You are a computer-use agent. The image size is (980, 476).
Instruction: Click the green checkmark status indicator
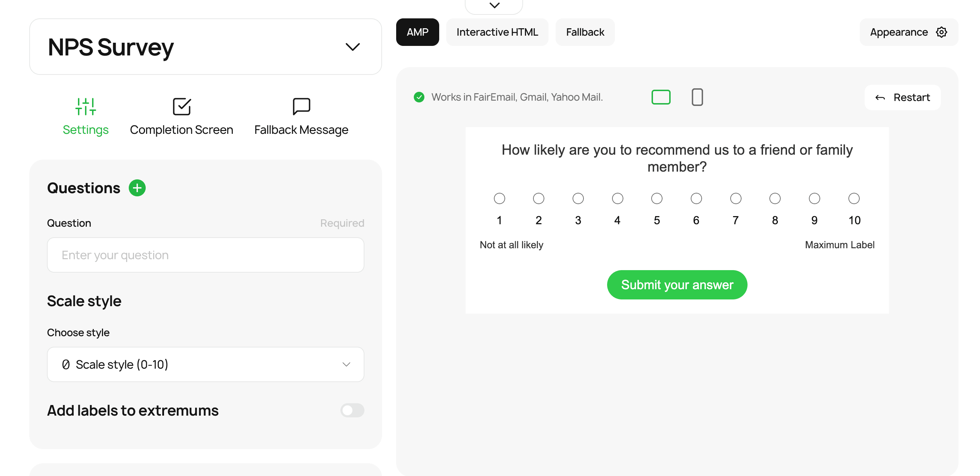419,97
